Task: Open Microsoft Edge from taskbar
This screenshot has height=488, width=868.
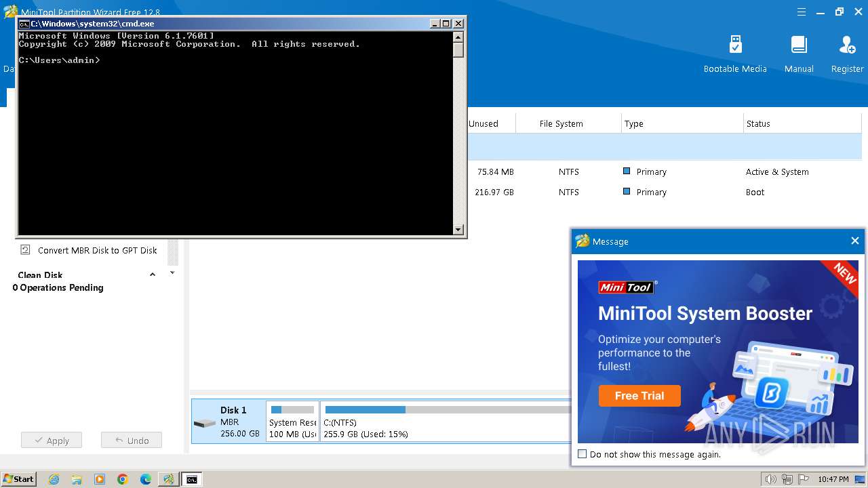Action: (146, 479)
